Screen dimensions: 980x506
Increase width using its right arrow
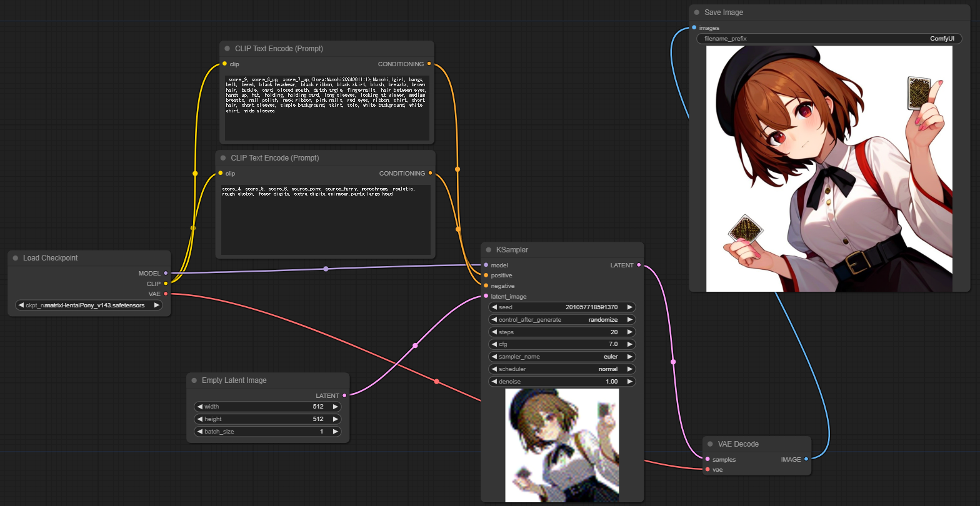(x=336, y=407)
